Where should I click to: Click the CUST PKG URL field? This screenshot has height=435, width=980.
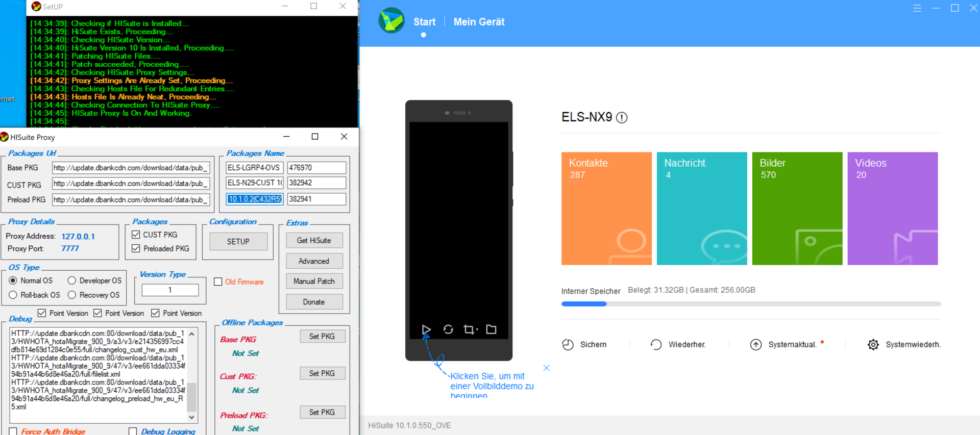click(131, 184)
